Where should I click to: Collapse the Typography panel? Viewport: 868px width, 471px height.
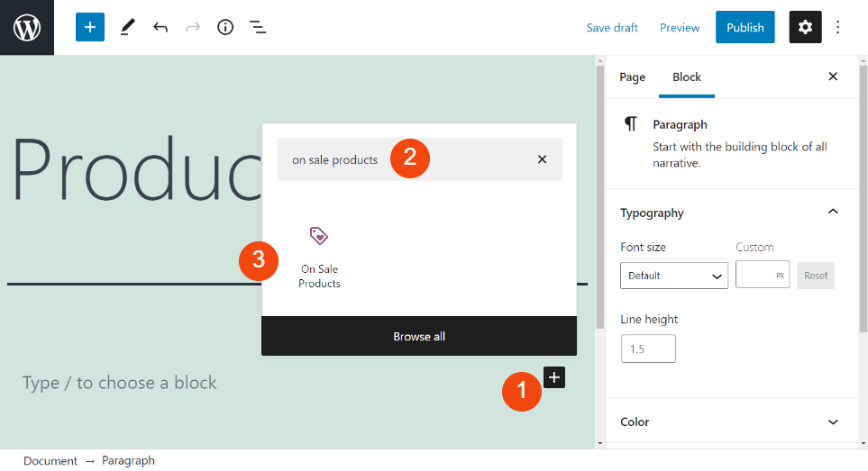[x=833, y=213]
